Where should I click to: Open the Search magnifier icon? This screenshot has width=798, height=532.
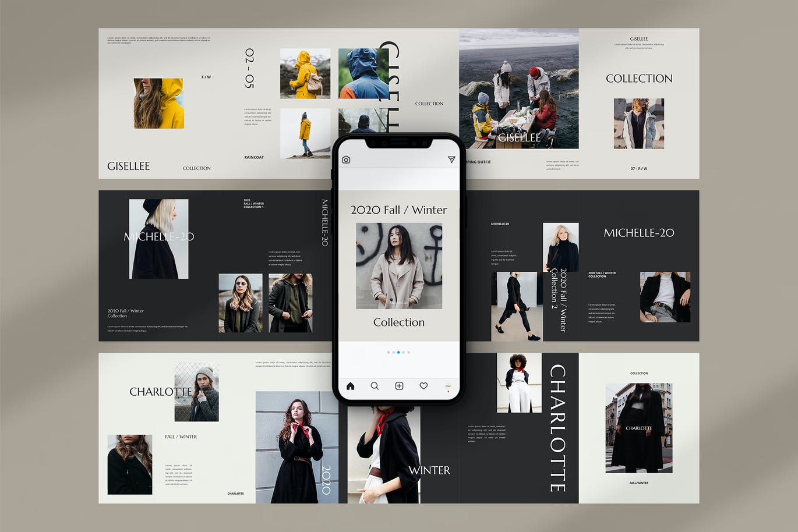(x=375, y=386)
